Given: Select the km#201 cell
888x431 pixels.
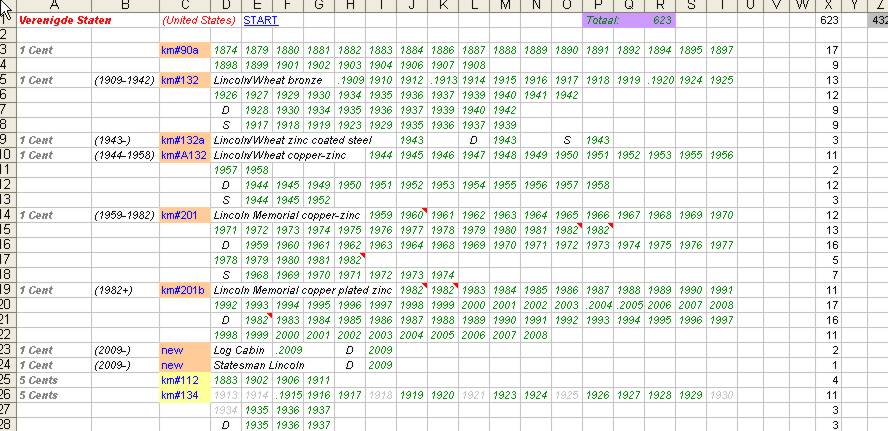Looking at the screenshot, I should tap(185, 215).
